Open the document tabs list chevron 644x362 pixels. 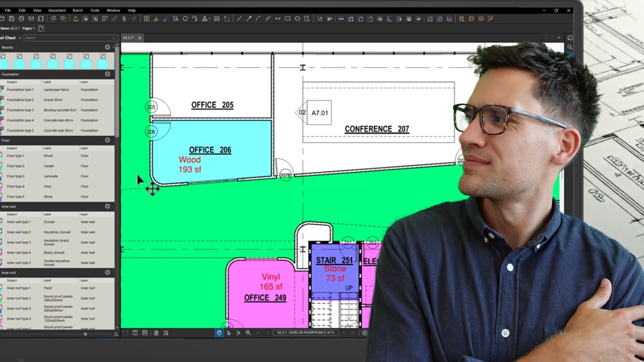[558, 38]
